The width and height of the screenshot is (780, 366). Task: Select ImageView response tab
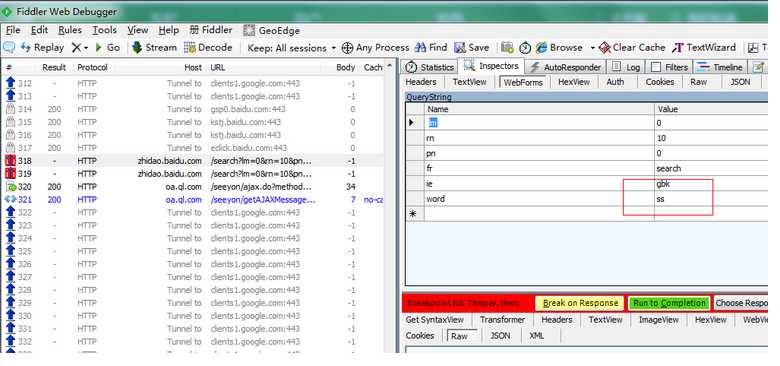coord(659,320)
